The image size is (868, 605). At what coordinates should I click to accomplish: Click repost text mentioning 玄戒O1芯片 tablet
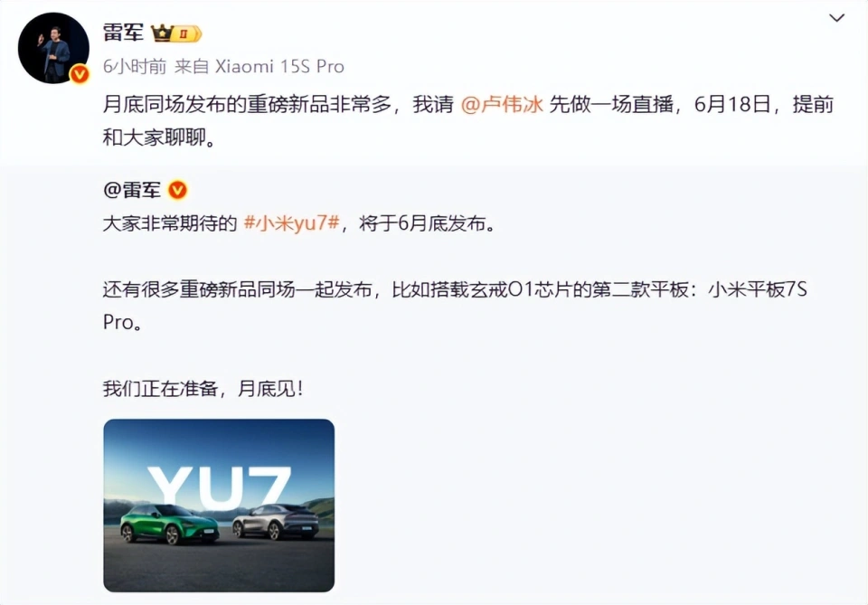455,306
